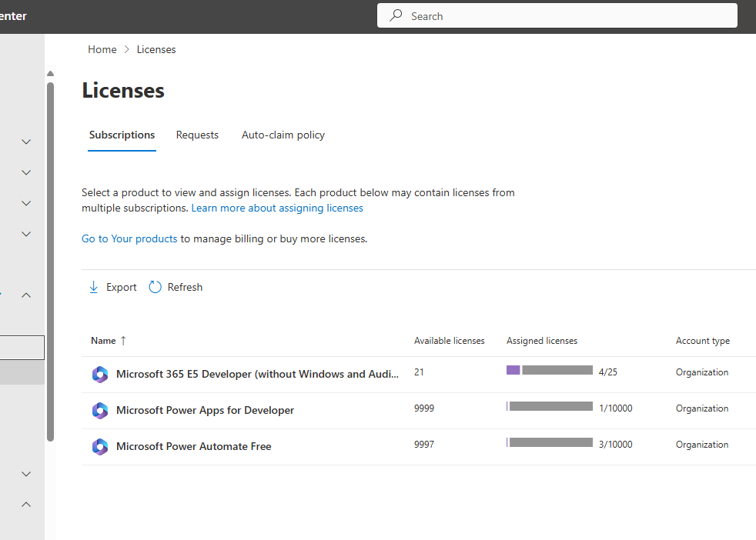
Task: Click the 4/25 assigned licenses usage bar
Action: [x=549, y=371]
